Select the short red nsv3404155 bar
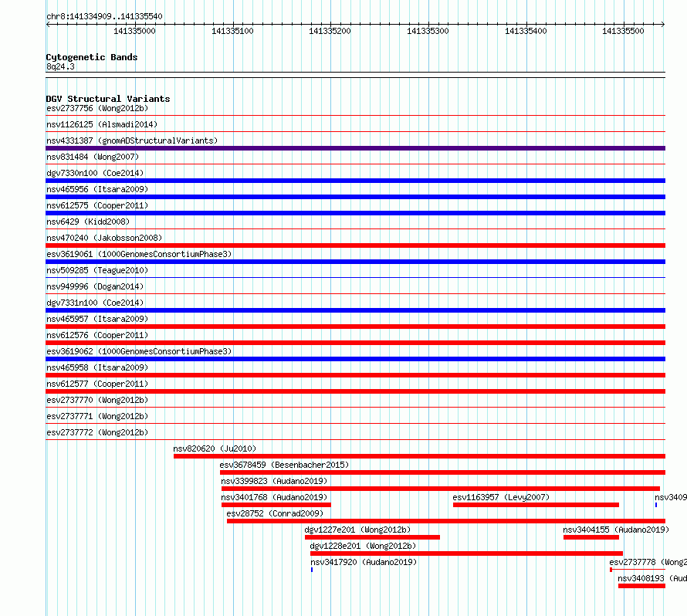Viewport: 687px width, 616px height. click(x=591, y=537)
